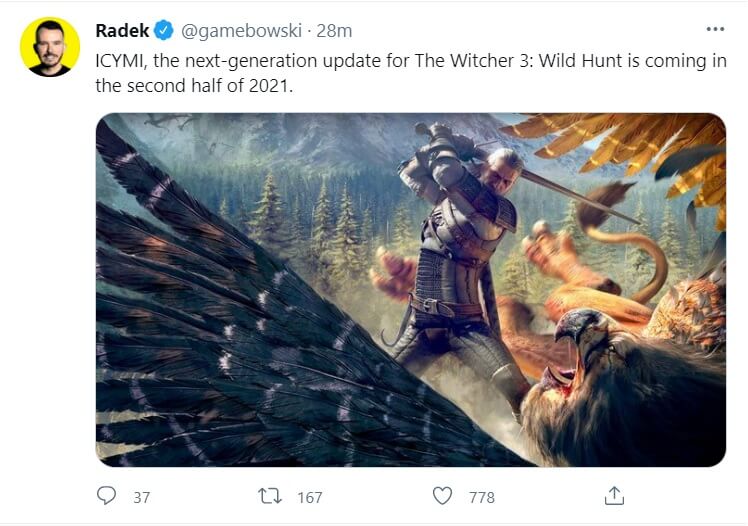This screenshot has height=526, width=748.
Task: Reply to Radek's tweet via speech bubble icon
Action: coord(107,495)
